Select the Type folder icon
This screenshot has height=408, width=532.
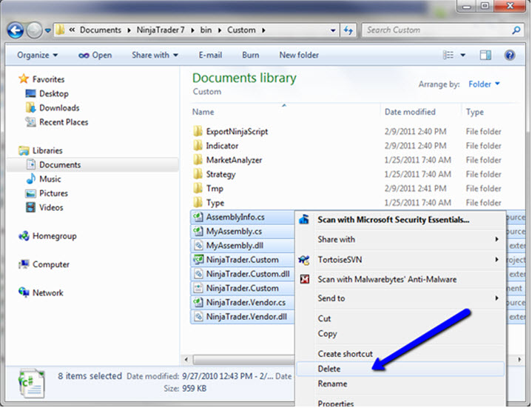tap(198, 203)
